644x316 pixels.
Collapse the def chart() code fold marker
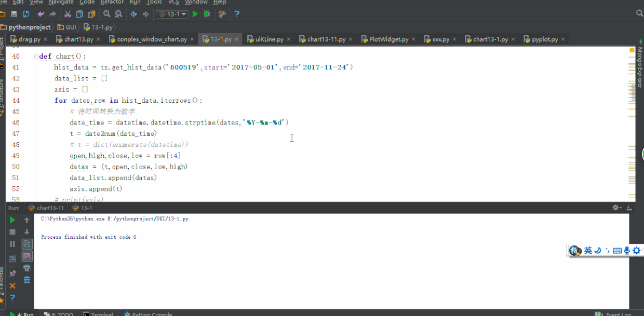pos(35,56)
